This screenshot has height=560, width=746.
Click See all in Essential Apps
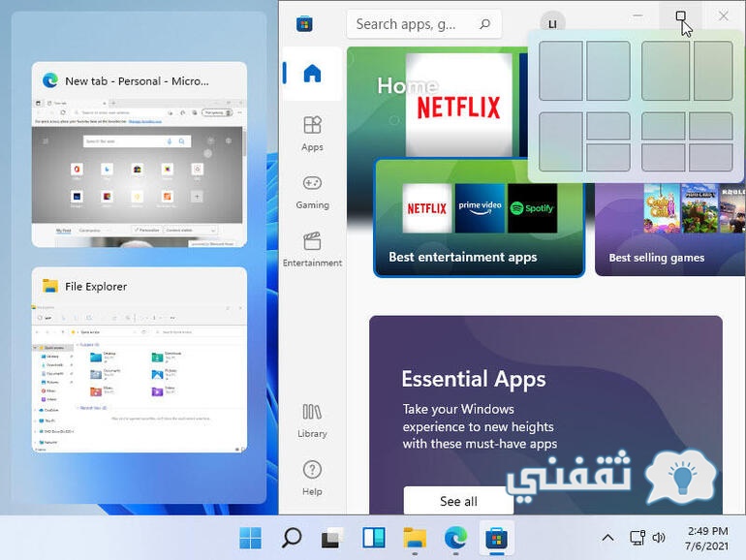[x=458, y=501]
